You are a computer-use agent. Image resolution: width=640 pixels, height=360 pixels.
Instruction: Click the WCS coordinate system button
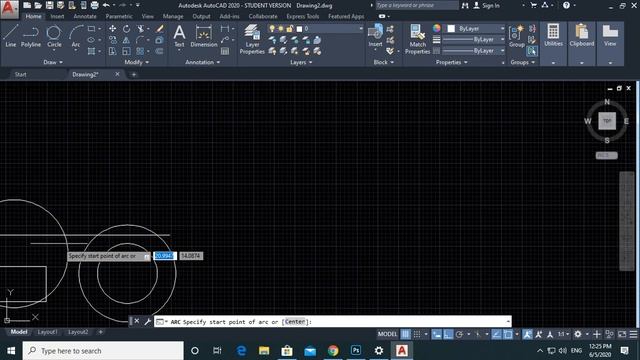[x=607, y=156]
